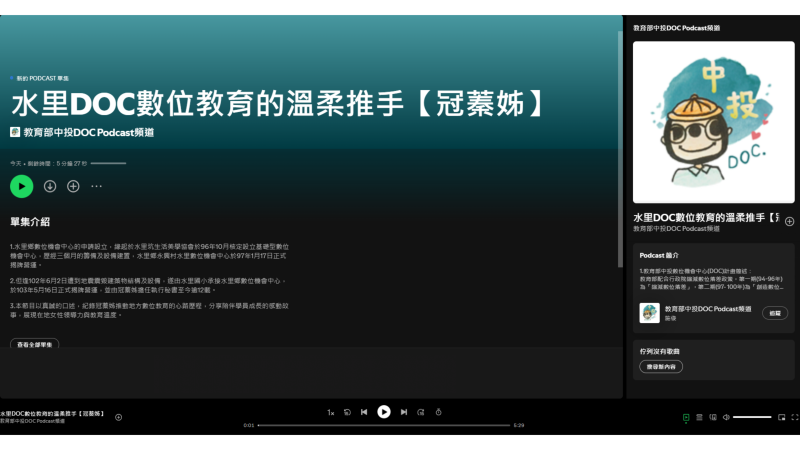The width and height of the screenshot is (800, 450).
Task: Click the 搜尋新內容 button in the queue card
Action: [661, 367]
